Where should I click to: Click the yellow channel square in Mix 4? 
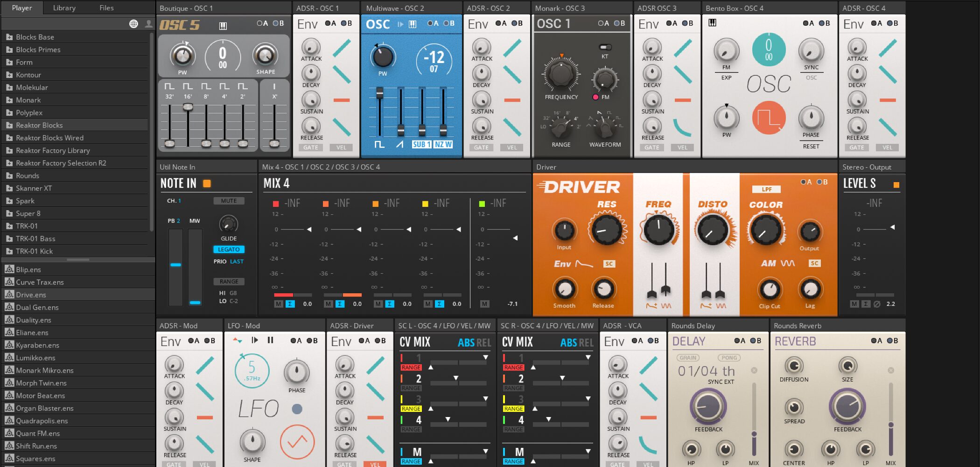(x=425, y=204)
